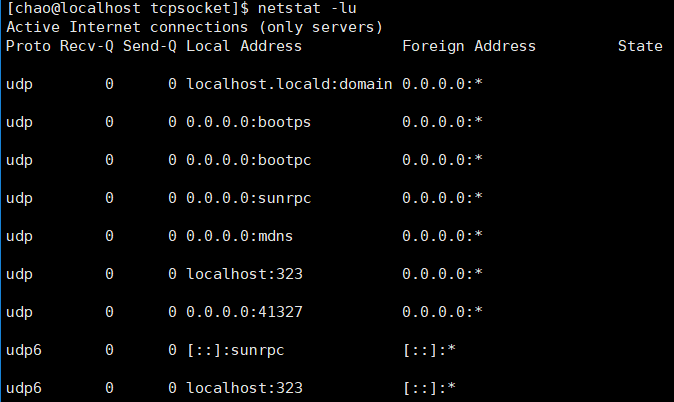Screen dimensions: 674x402
Task: Select '0.0.0.0:sunrpc' local address
Action: 248,198
